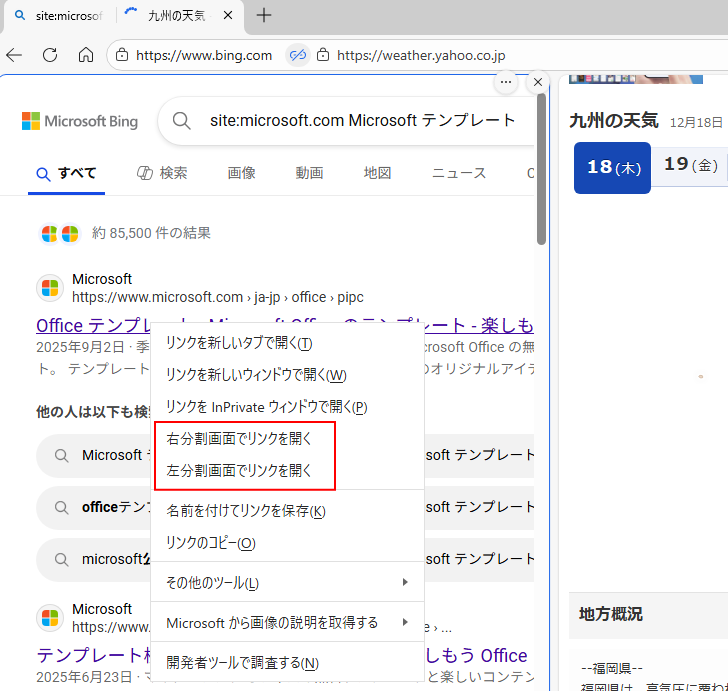Close the left split pane with X
The image size is (728, 691).
pyautogui.click(x=538, y=82)
